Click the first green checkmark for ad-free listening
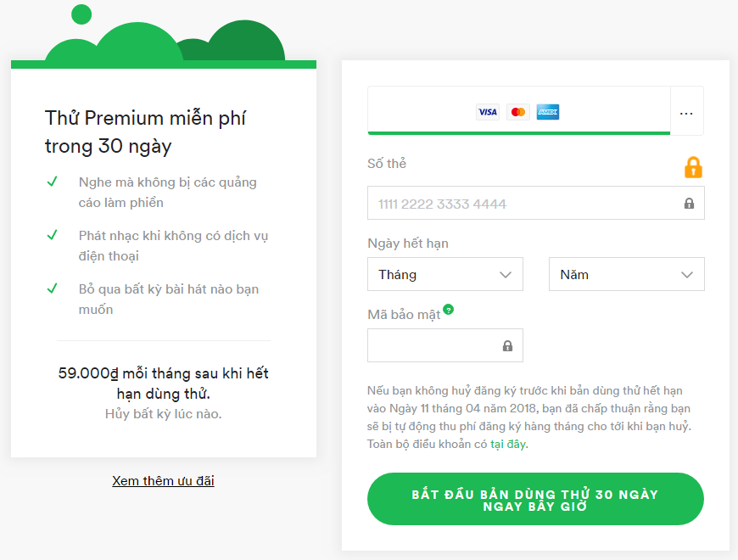This screenshot has width=738, height=560. 52,182
